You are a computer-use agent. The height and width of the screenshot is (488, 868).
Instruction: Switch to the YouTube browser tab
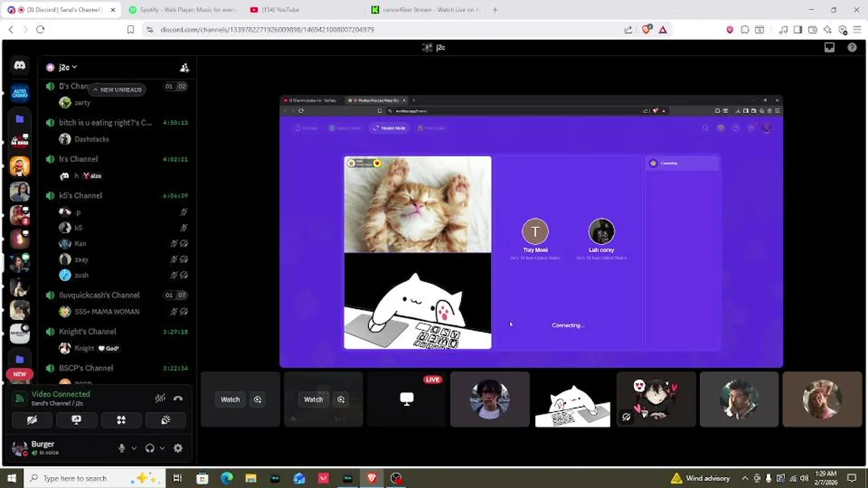point(305,9)
